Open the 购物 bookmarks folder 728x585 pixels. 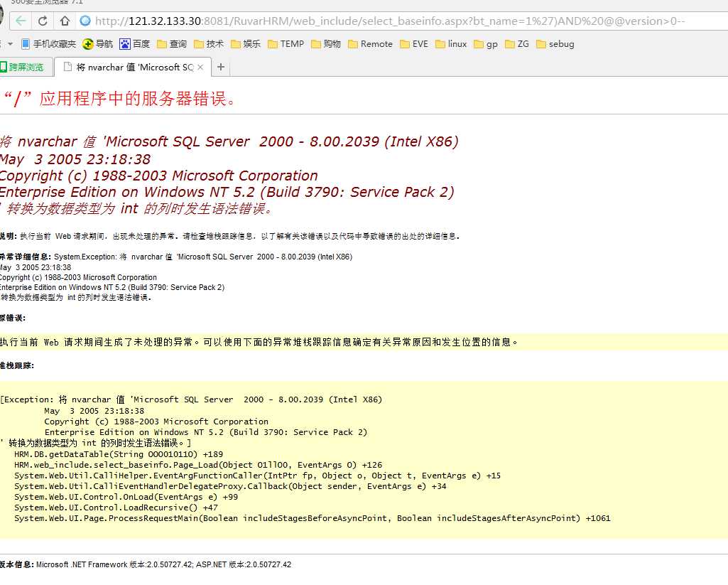click(326, 44)
